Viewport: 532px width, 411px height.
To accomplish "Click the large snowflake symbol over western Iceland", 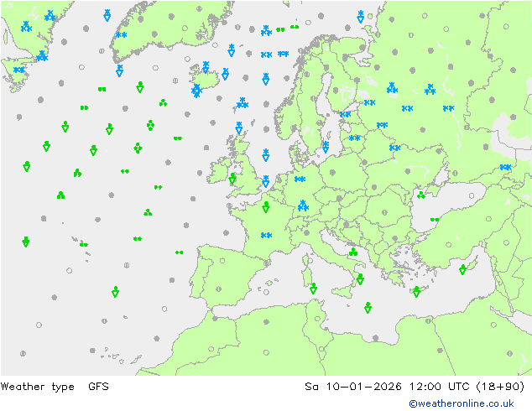I will tap(196, 91).
